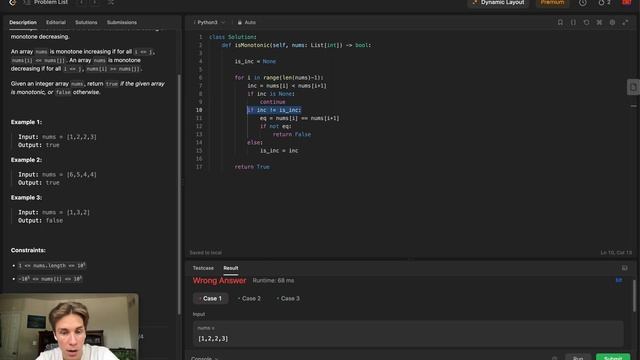The image size is (640, 360).
Task: Pick a random problem shuffle icon
Action: [x=111, y=2]
